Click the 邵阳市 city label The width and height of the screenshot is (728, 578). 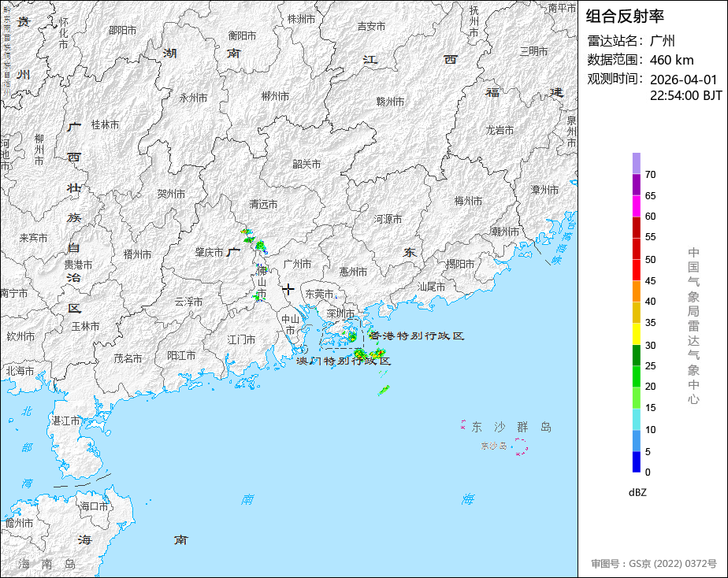[x=123, y=30]
